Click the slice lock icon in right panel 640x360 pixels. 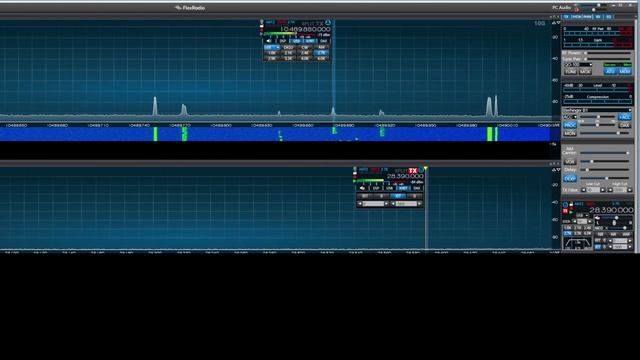[x=571, y=204]
